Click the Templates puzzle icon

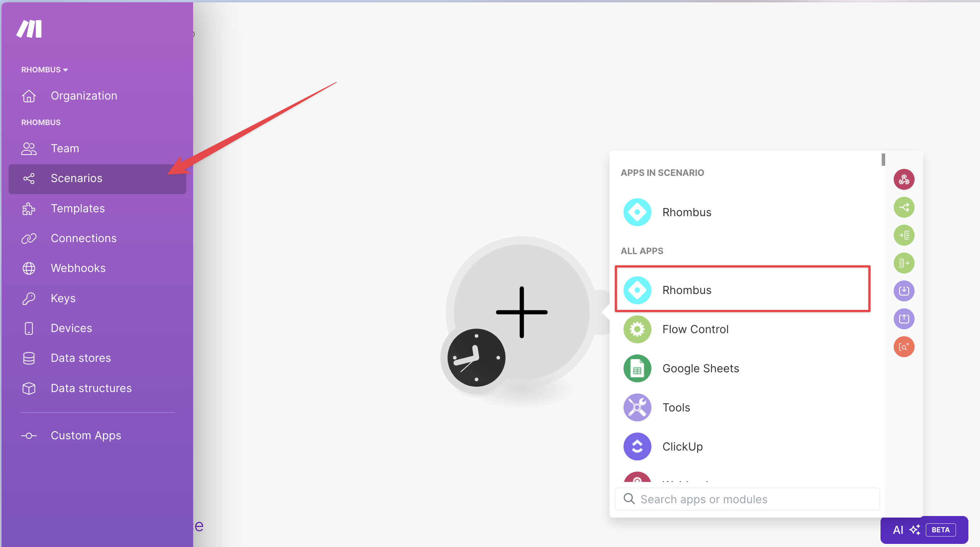pyautogui.click(x=29, y=208)
